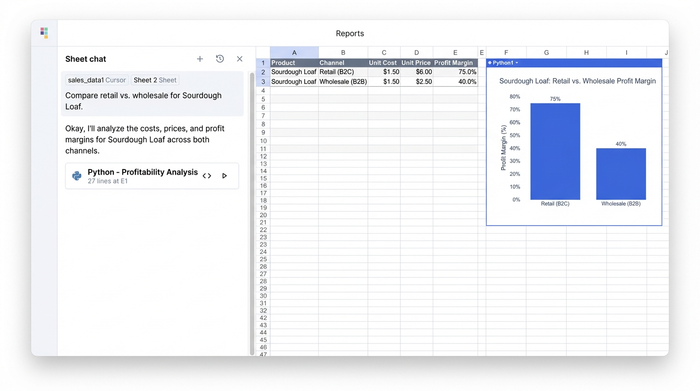
Task: Select column I header
Action: coord(626,53)
